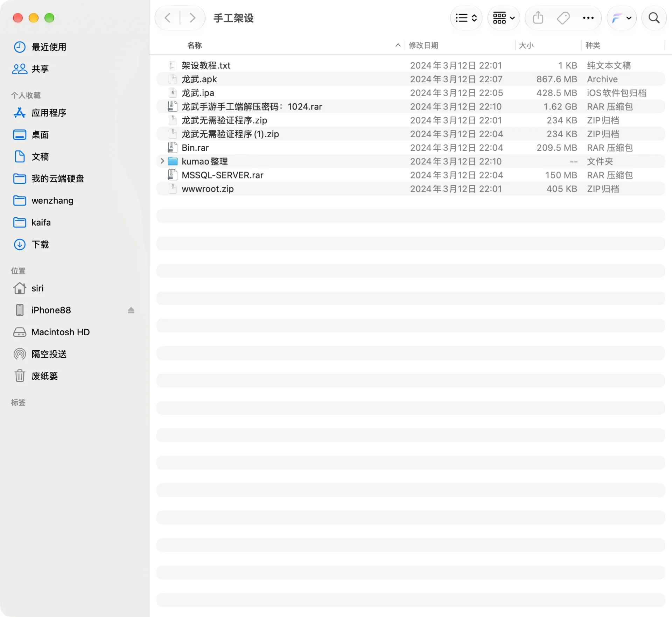672x617 pixels.
Task: Click the iOS软件包归档 kind cell
Action: tap(616, 93)
